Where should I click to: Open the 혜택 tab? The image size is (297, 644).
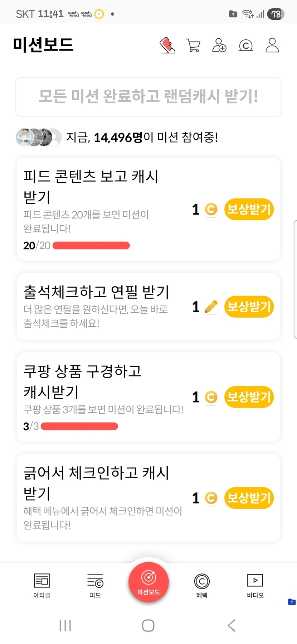[202, 585]
